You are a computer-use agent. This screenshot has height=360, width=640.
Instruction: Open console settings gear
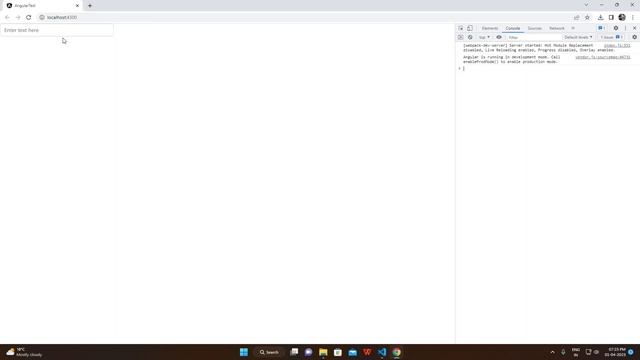(x=634, y=37)
